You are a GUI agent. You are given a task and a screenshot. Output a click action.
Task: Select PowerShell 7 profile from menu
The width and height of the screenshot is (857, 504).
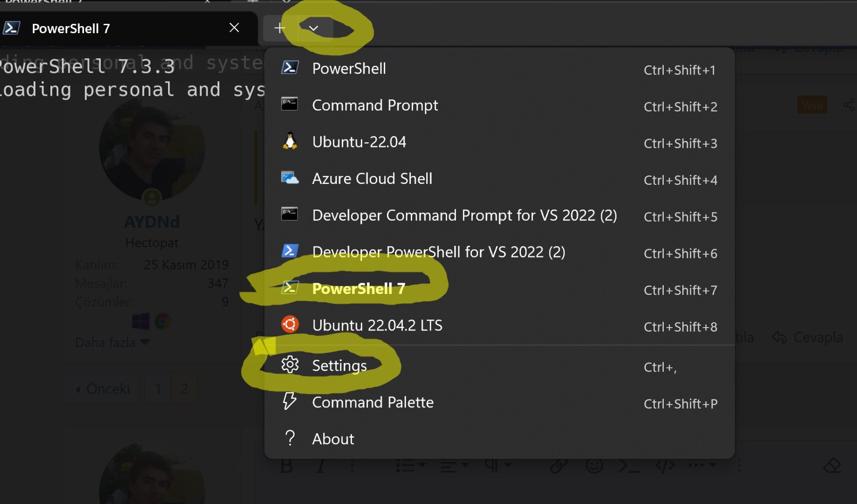click(358, 289)
